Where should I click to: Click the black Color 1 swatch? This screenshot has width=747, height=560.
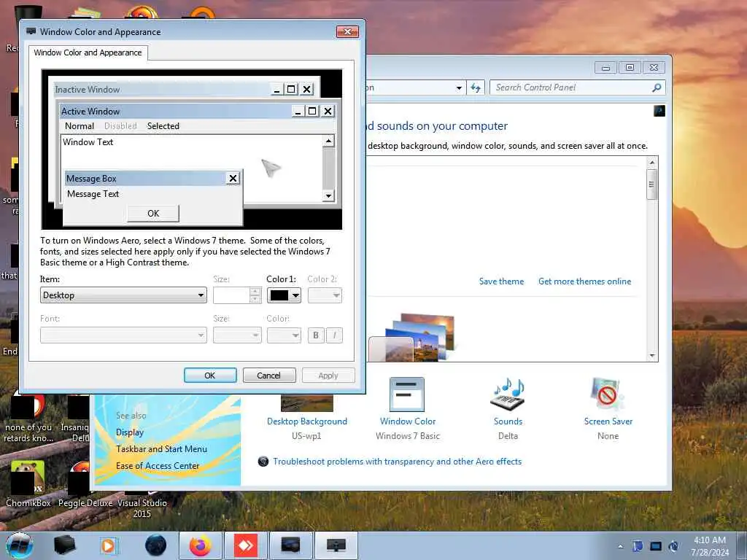coord(279,295)
